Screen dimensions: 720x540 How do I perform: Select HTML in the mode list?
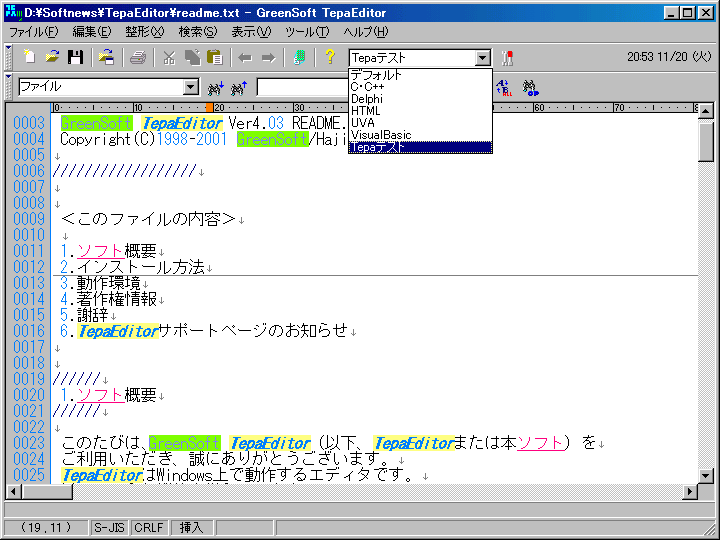point(420,111)
